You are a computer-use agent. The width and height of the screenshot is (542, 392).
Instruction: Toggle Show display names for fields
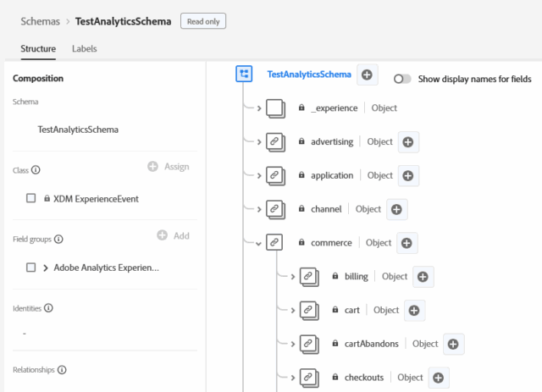pyautogui.click(x=402, y=79)
